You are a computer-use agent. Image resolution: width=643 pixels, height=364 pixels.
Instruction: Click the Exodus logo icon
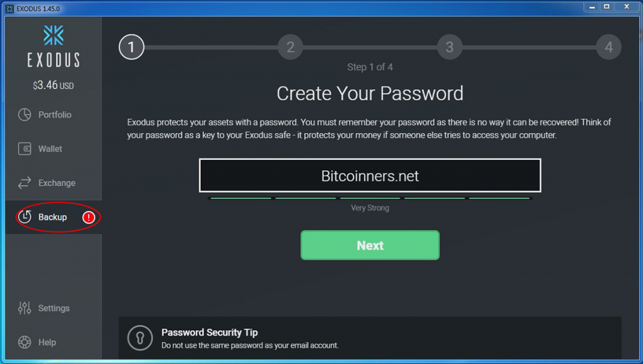pos(53,35)
